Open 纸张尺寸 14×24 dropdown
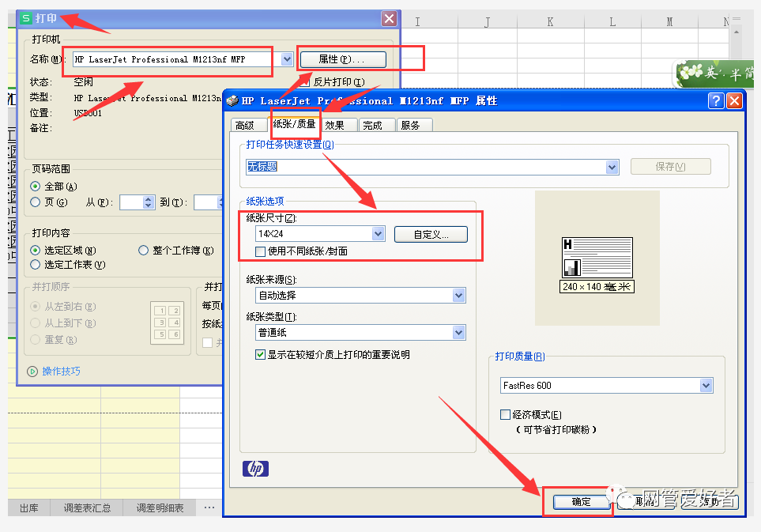Screen dimensions: 761x532 tap(379, 234)
